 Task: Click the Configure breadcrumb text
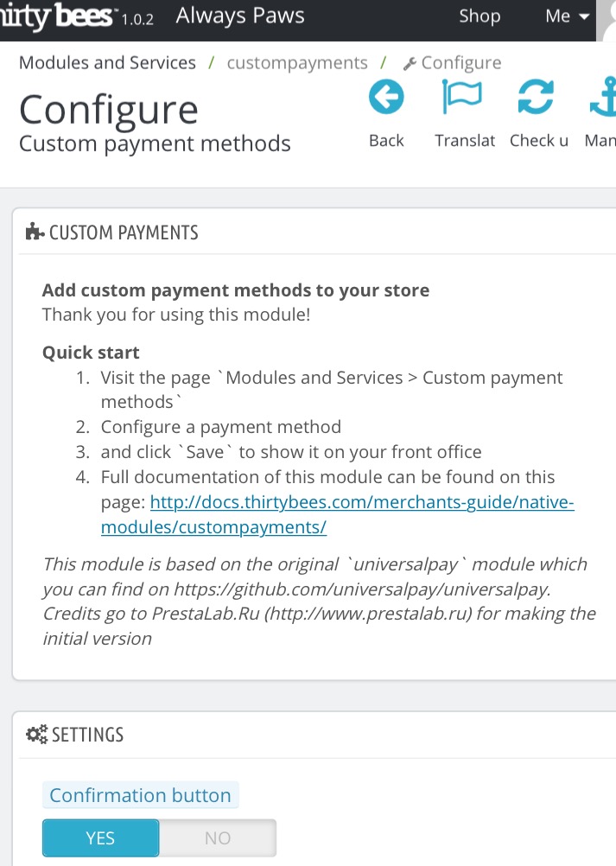461,63
